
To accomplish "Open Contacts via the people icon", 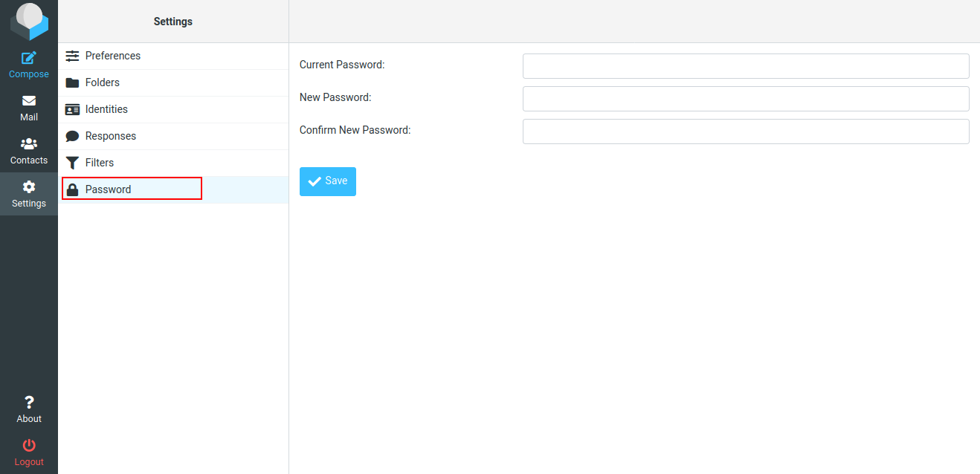I will [x=29, y=144].
